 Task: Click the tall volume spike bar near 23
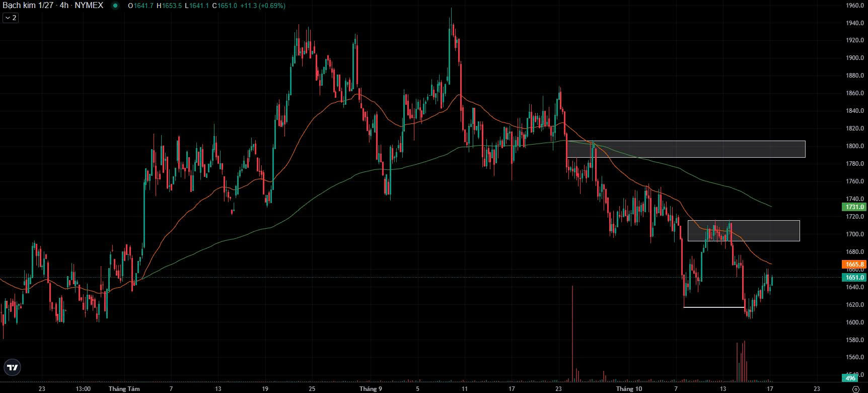[572, 334]
